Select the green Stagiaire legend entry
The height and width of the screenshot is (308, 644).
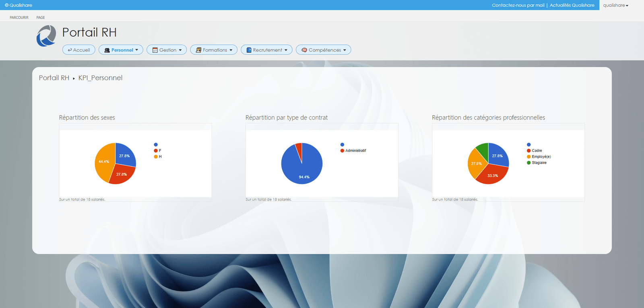[x=539, y=163]
